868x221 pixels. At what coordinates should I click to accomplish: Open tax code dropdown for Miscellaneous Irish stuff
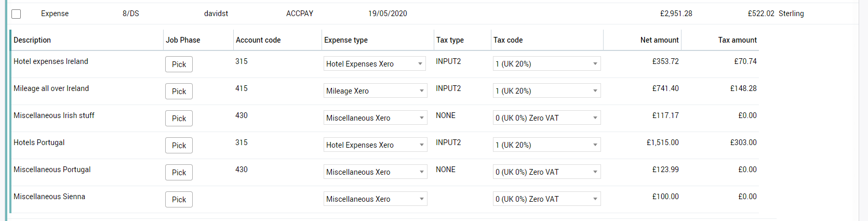[546, 118]
